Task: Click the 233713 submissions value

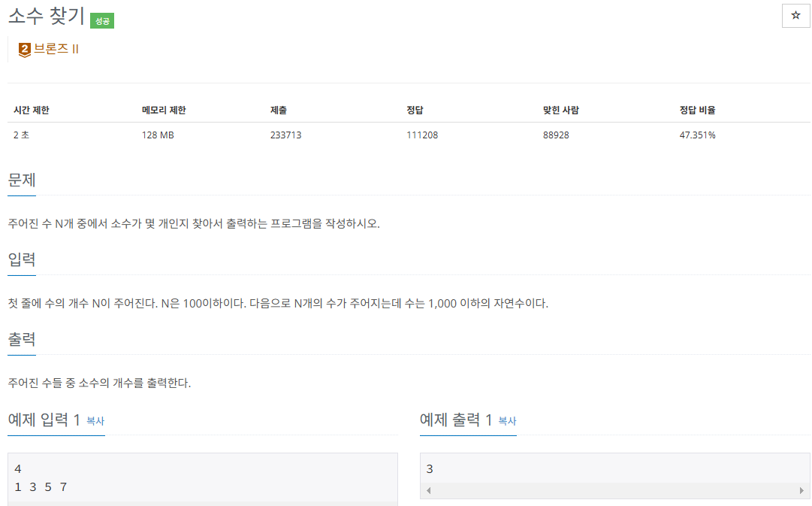Action: tap(286, 135)
